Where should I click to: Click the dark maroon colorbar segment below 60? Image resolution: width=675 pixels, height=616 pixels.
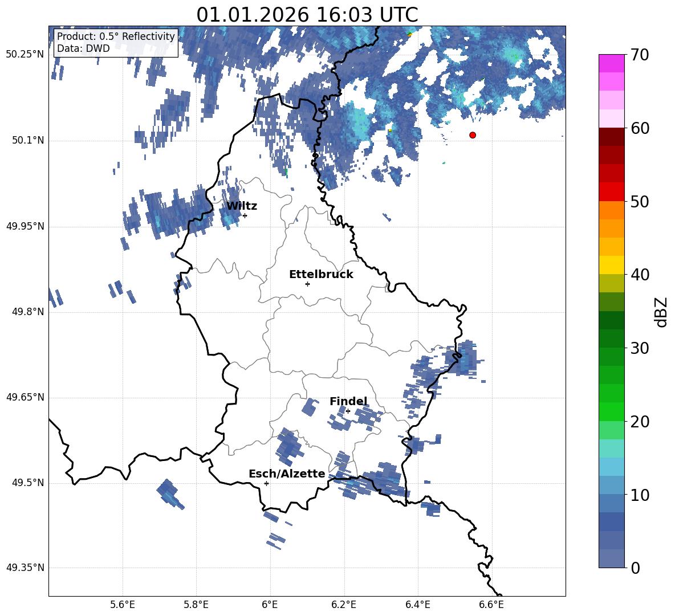611,137
